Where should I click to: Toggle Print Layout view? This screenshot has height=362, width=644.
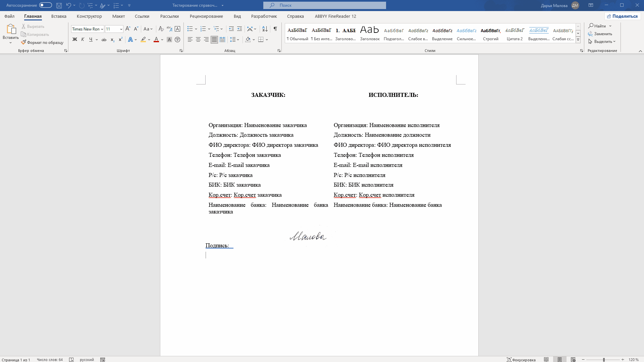[560, 359]
